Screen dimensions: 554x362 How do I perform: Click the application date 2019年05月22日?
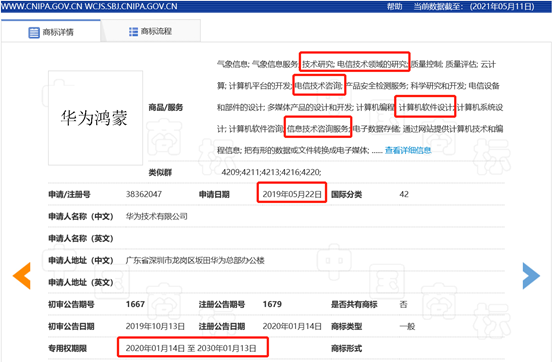[x=292, y=194]
